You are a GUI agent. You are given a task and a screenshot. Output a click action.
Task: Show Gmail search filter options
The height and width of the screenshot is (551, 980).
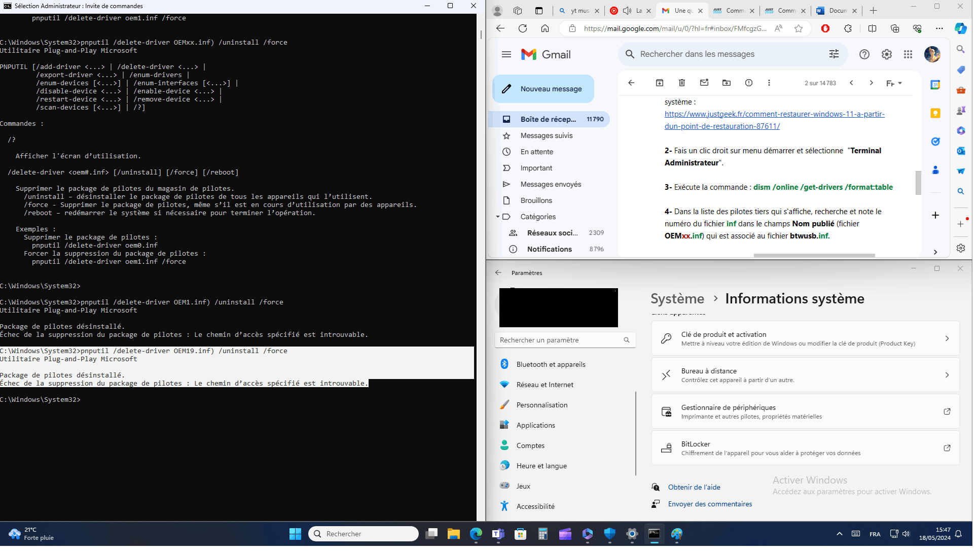[x=833, y=54]
